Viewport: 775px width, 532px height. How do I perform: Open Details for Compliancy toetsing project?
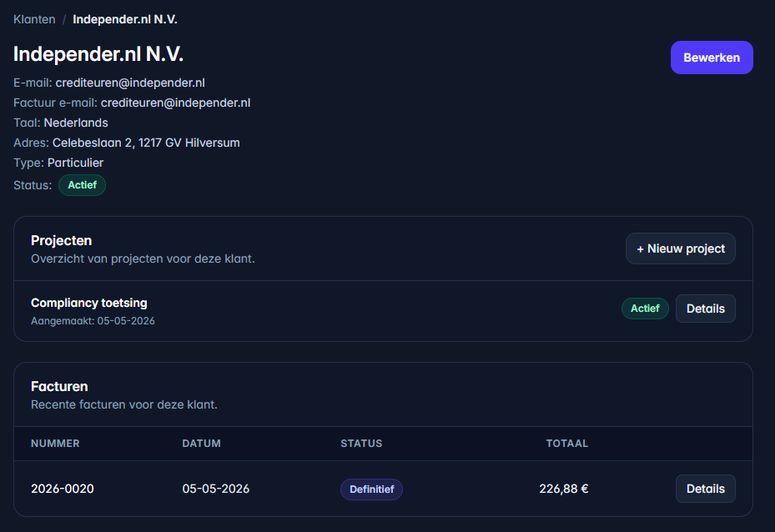click(x=705, y=309)
